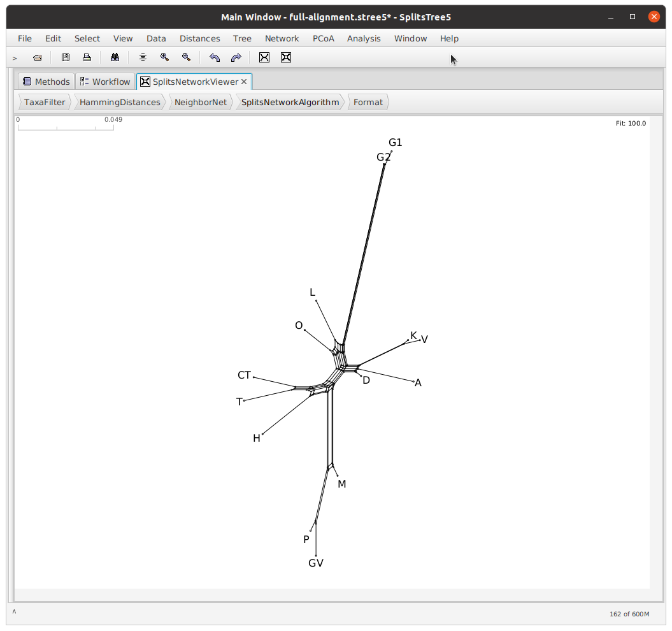Image resolution: width=672 pixels, height=631 pixels.
Task: Click the Zoom Out magnifier icon
Action: pos(186,57)
